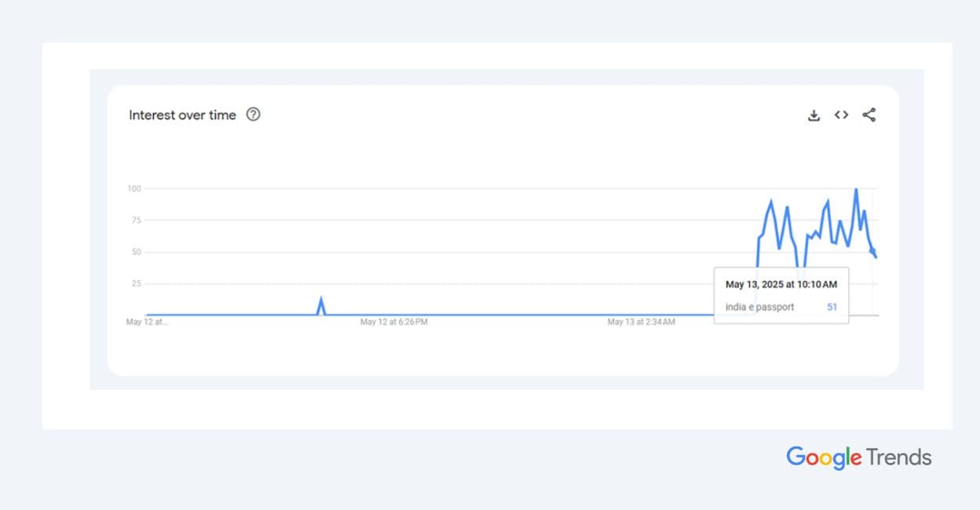Click the "May 13 at 2:34 AM" axis label

coord(641,322)
